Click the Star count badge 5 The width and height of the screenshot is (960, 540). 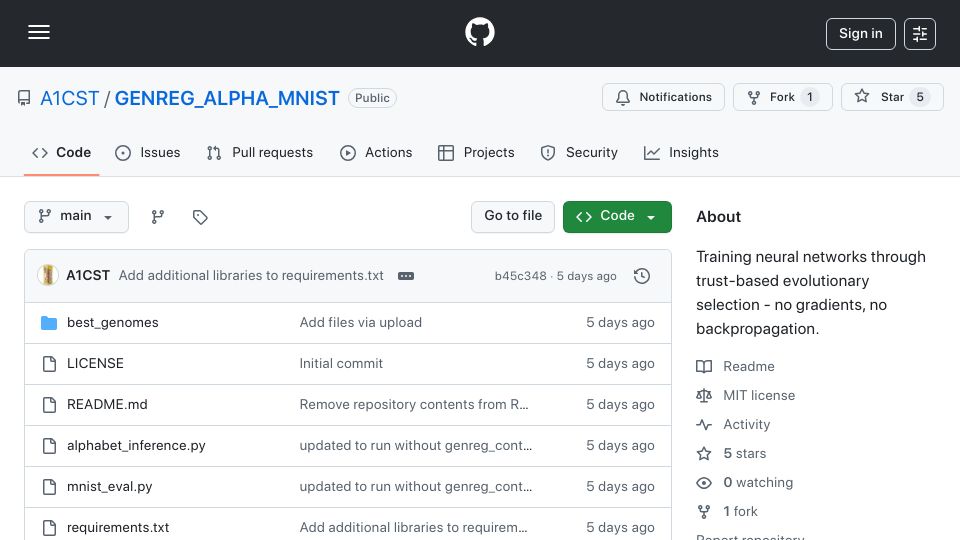pyautogui.click(x=920, y=97)
